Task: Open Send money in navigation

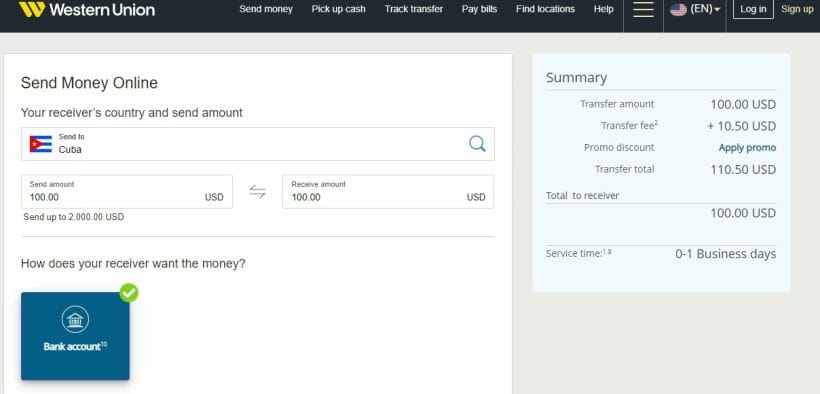Action: (266, 9)
